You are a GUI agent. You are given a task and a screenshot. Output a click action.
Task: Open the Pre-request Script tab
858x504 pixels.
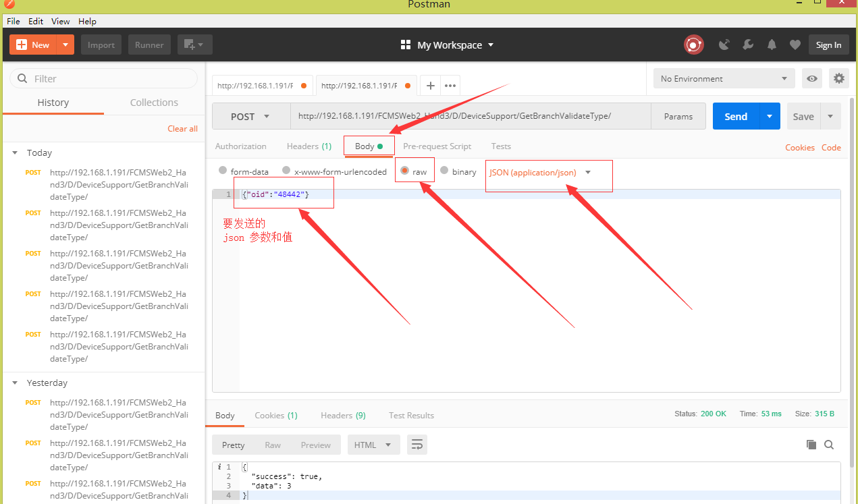[437, 146]
